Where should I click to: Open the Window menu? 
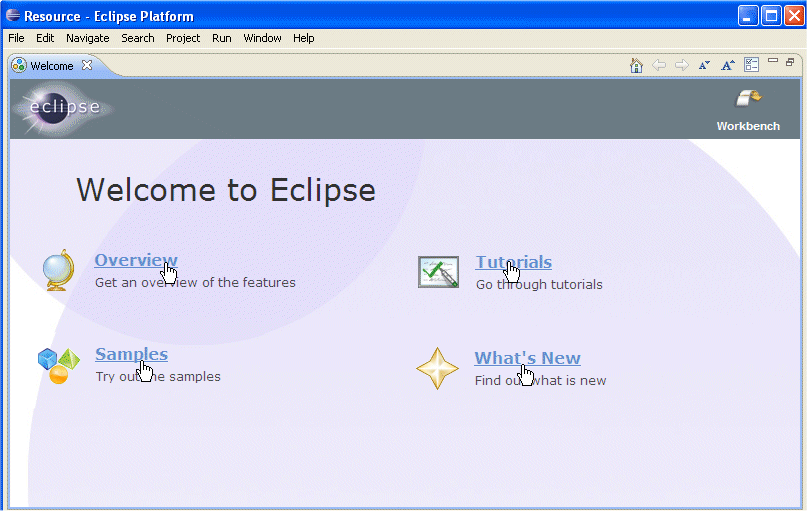262,38
